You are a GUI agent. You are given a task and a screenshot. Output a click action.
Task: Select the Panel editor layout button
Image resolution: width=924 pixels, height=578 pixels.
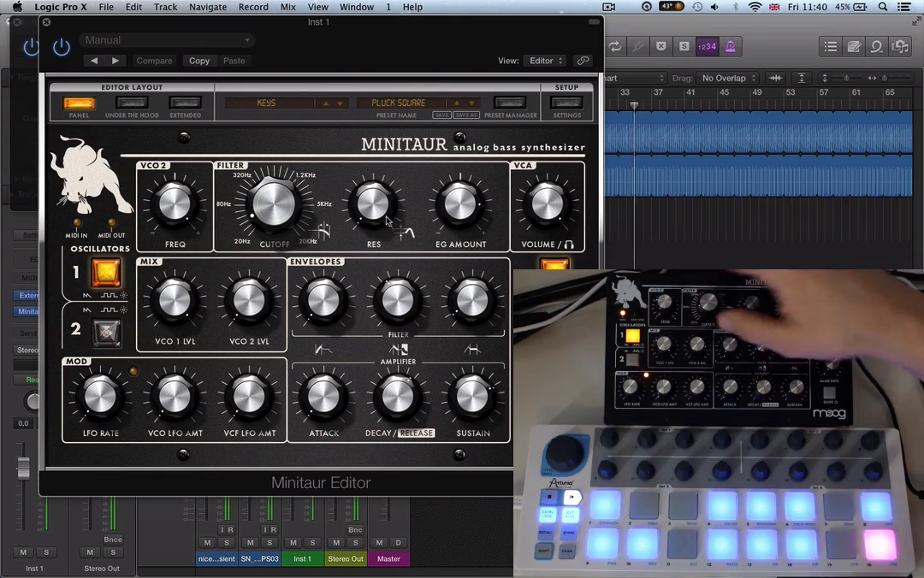point(79,103)
